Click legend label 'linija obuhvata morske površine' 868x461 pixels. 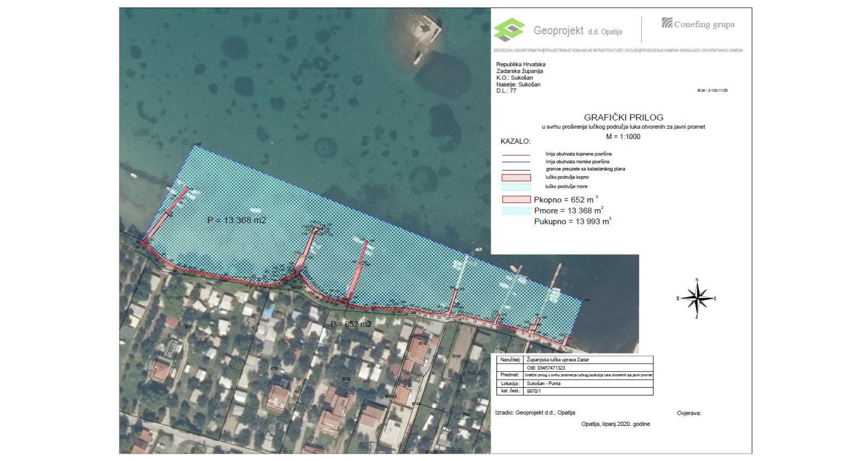point(577,161)
